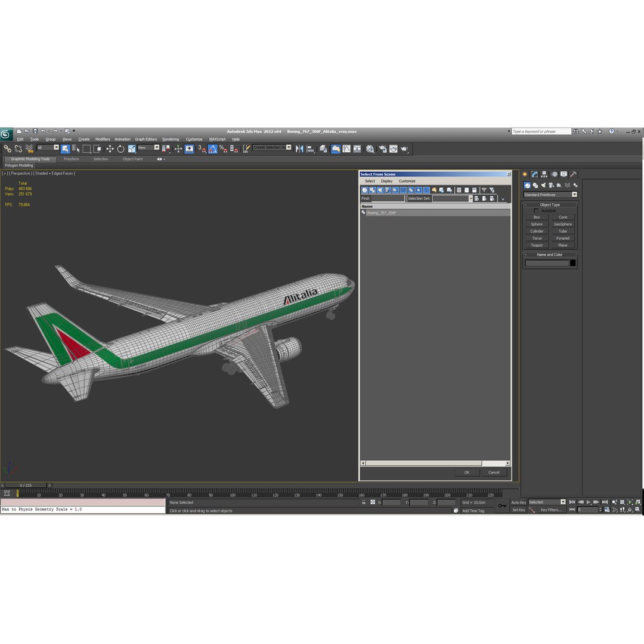Open the Material Editor icon
644x644 pixels.
pos(370,148)
